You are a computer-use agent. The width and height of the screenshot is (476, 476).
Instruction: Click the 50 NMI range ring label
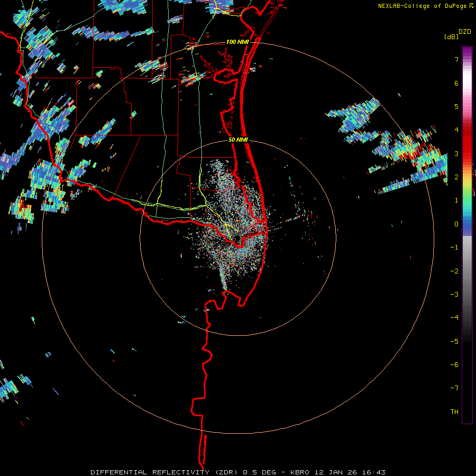click(x=238, y=140)
